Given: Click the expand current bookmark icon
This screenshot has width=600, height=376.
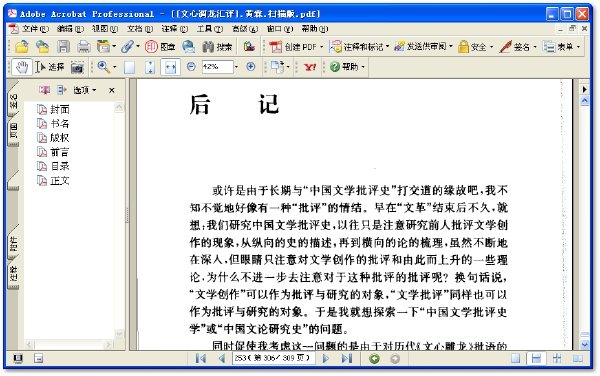Looking at the screenshot, I should (x=61, y=90).
